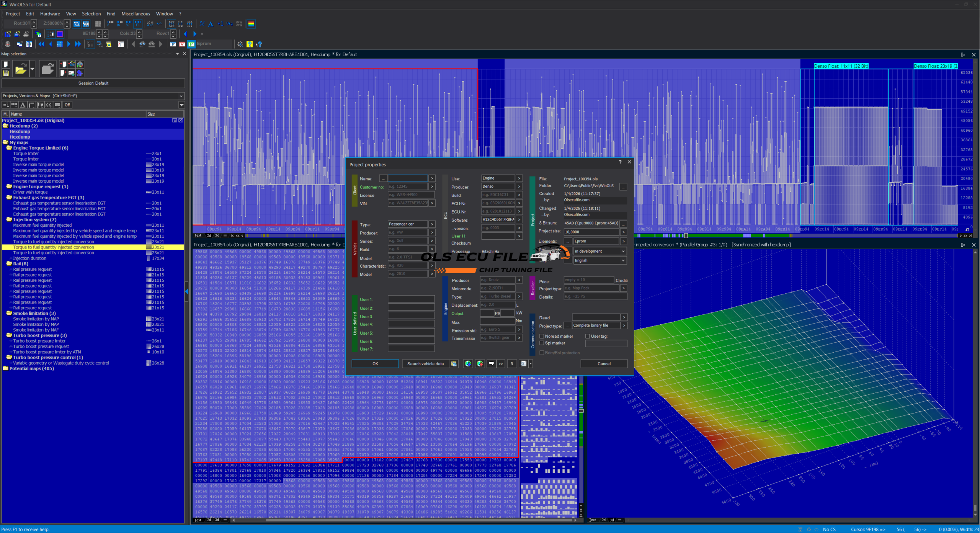The height and width of the screenshot is (533, 980).
Task: Click the rainbow color display toolbar icon
Action: point(251,24)
